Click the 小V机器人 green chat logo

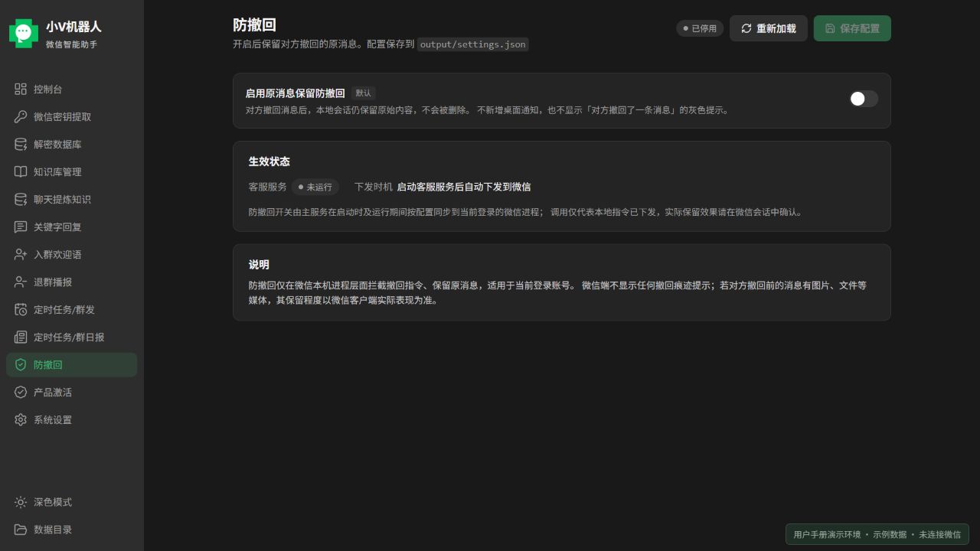[x=24, y=33]
